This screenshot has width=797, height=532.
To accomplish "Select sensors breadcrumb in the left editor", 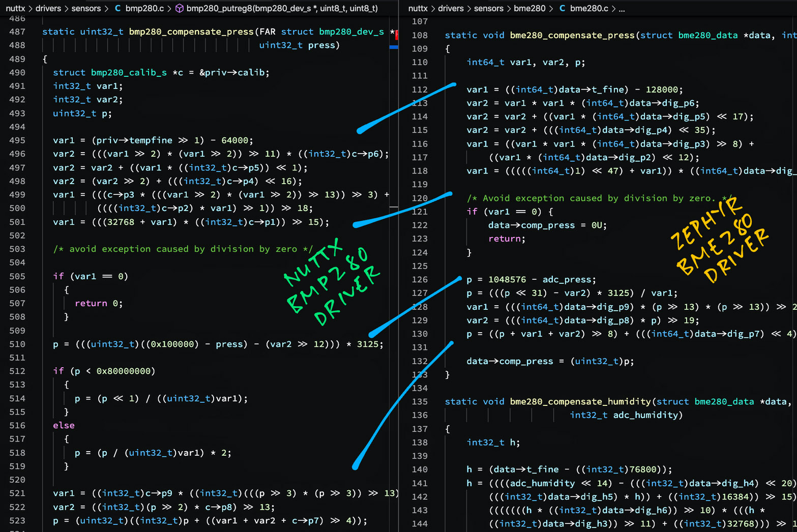I will point(86,8).
